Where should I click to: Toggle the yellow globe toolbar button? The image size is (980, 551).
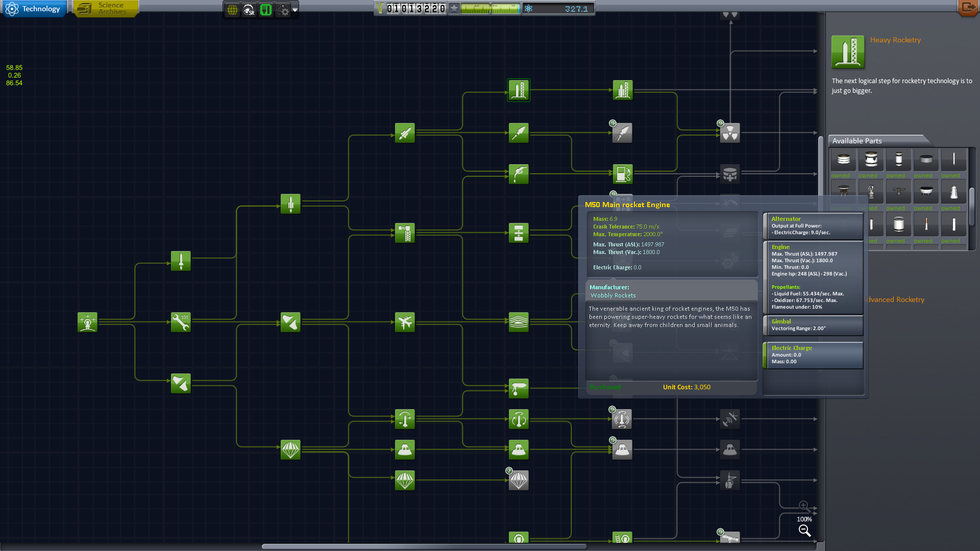tap(232, 9)
